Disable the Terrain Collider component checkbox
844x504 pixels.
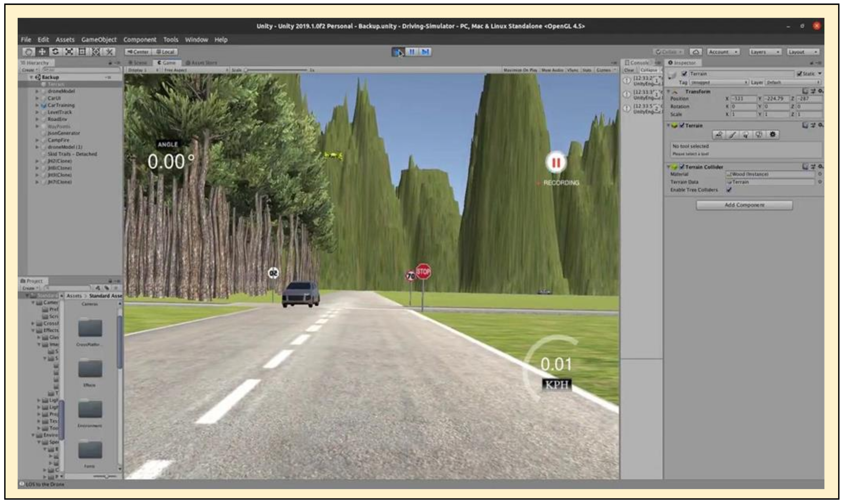tap(682, 167)
